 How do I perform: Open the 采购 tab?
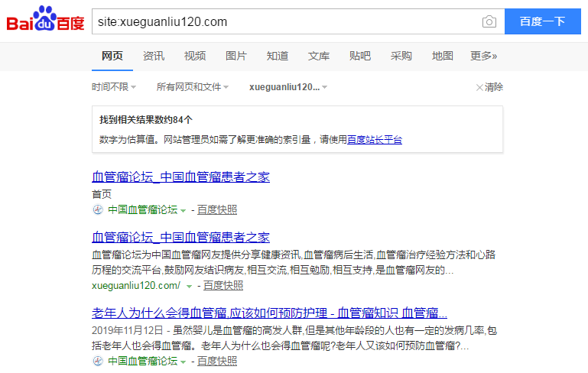click(401, 57)
